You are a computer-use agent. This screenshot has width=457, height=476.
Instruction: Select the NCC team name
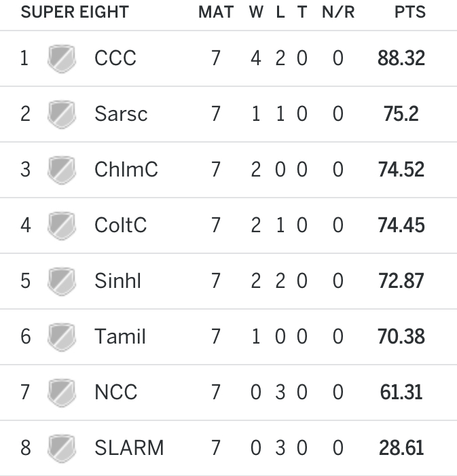tap(116, 392)
